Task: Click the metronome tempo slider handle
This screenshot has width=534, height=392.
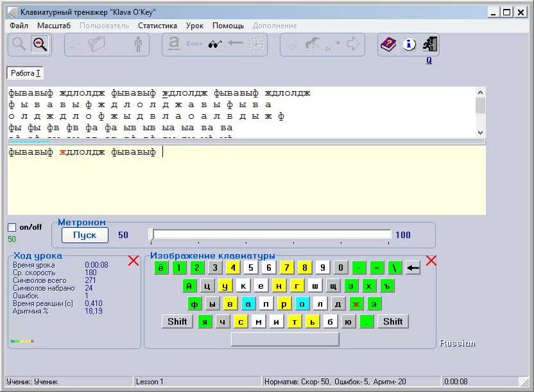Action: pos(151,235)
